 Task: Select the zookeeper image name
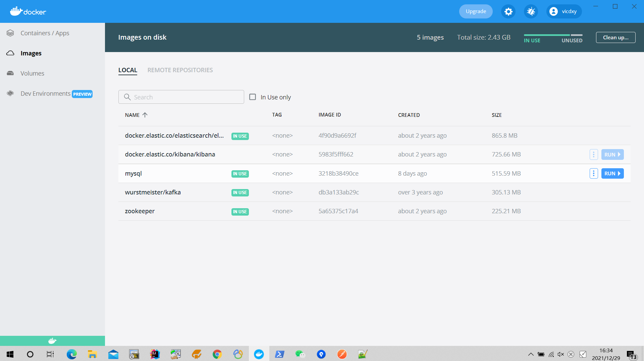coord(140,211)
